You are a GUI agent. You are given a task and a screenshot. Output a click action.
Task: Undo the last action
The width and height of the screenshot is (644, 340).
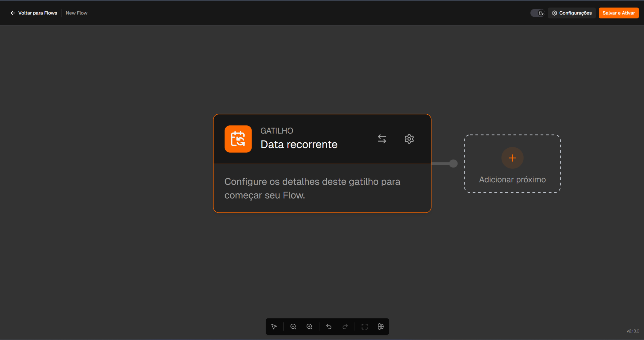329,327
